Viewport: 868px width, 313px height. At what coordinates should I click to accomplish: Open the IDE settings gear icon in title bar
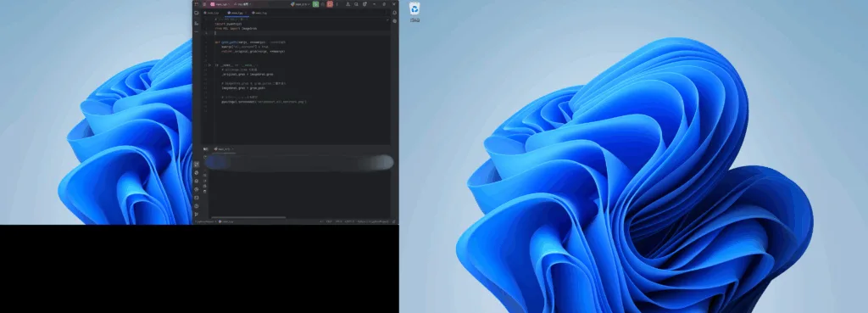pos(364,4)
